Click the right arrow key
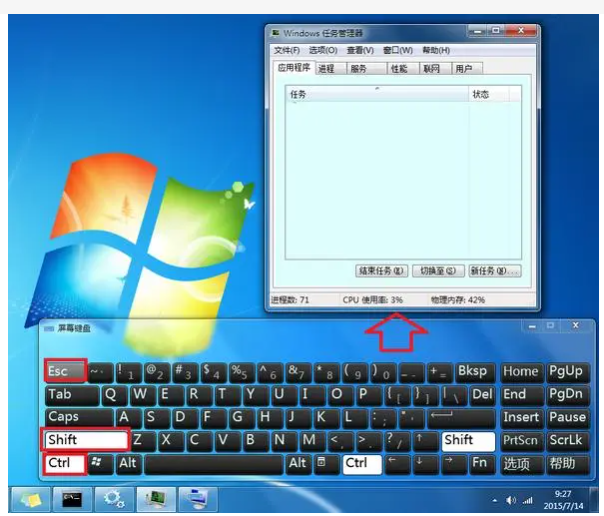Viewport: 604px width, 516px height. [453, 464]
